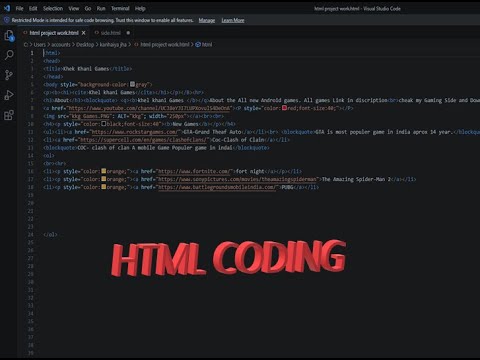Image resolution: width=480 pixels, height=360 pixels.
Task: Open the Go menu
Action: (88, 8)
